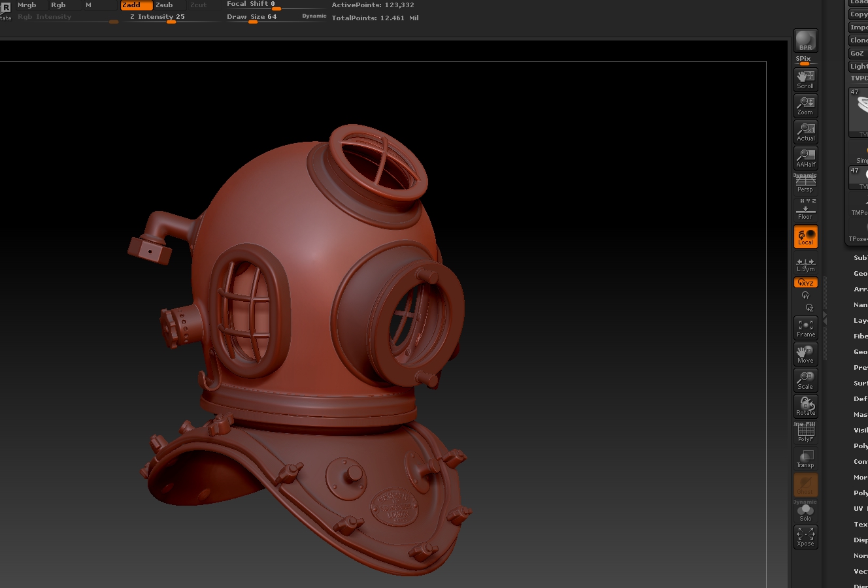868x588 pixels.
Task: Click the Scale view icon
Action: pos(805,380)
